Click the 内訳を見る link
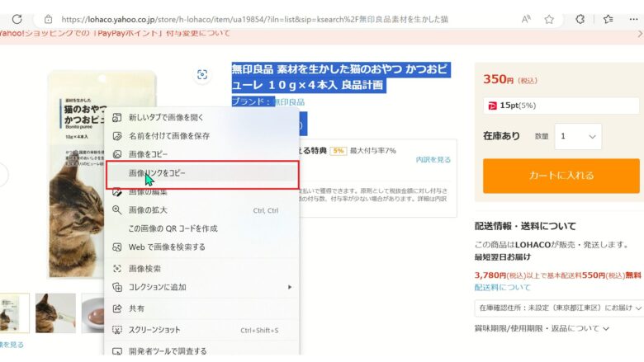This screenshot has width=644, height=362. pos(433,159)
